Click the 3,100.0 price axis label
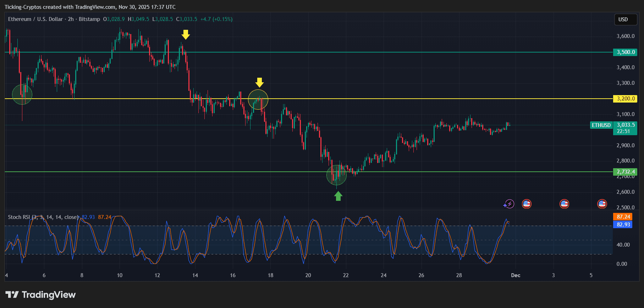 pos(626,114)
